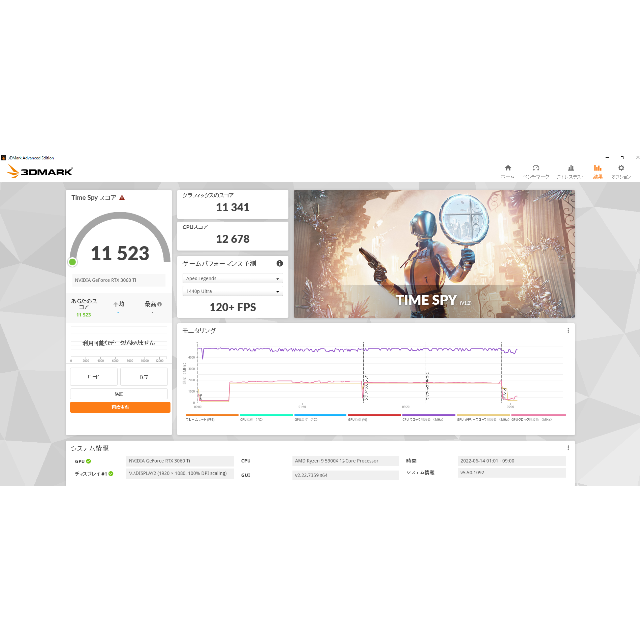The image size is (640, 640).
Task: Maximize the 3DMark window
Action: (x=622, y=157)
